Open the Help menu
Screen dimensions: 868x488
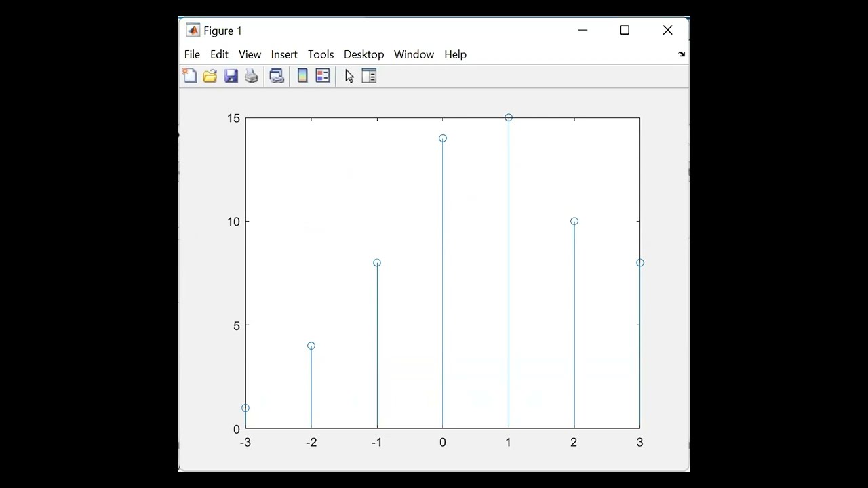coord(455,54)
